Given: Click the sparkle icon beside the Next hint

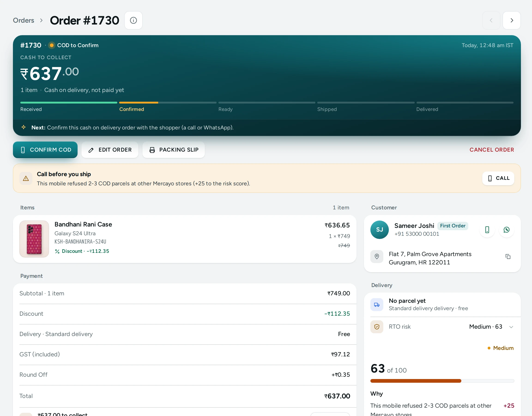Looking at the screenshot, I should pos(23,127).
